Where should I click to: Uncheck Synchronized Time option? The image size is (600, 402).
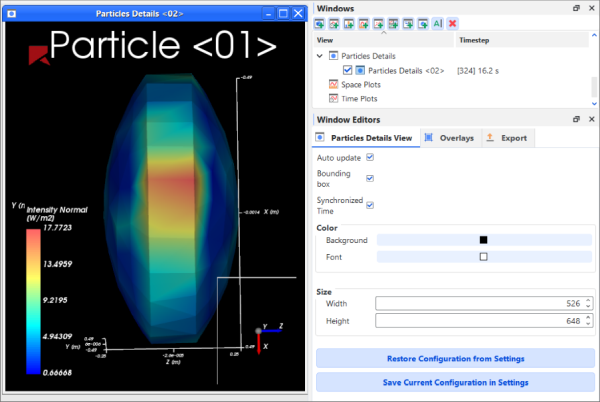(x=370, y=203)
